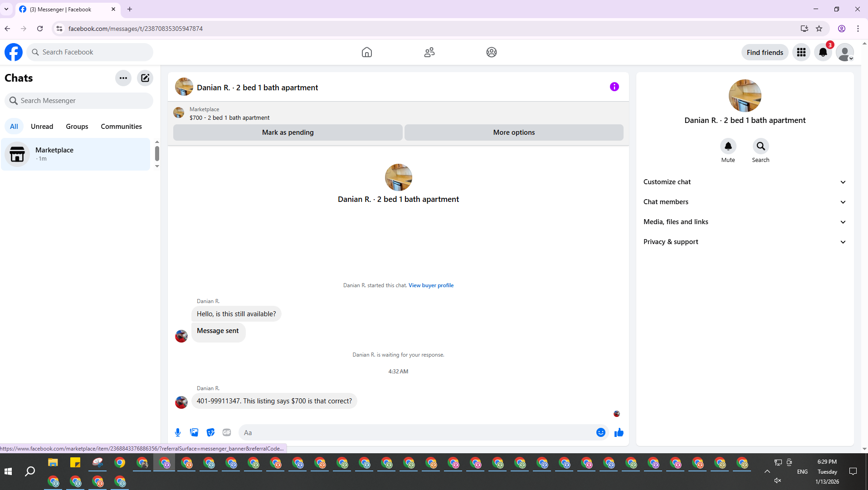Click the Find friends button
868x490 pixels.
pos(765,52)
